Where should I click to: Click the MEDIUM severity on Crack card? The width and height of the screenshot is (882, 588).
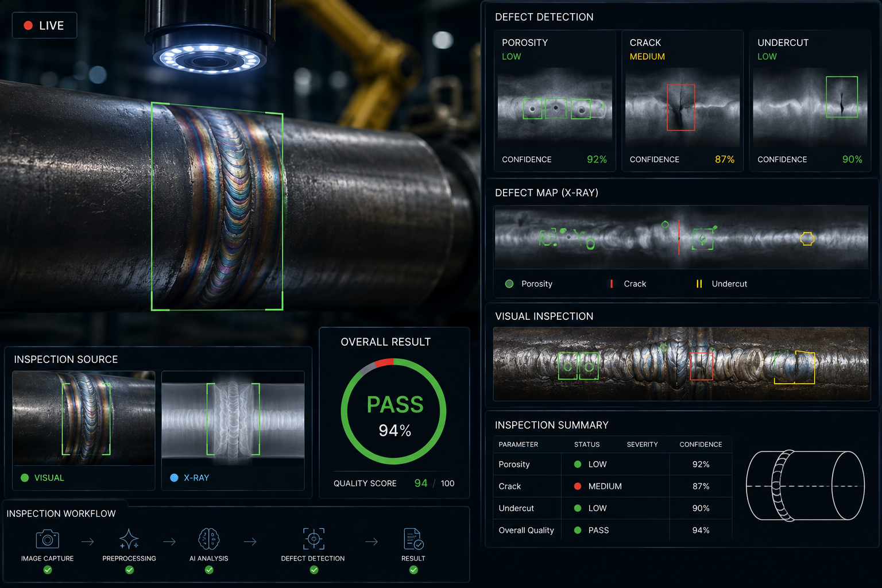[x=647, y=56]
